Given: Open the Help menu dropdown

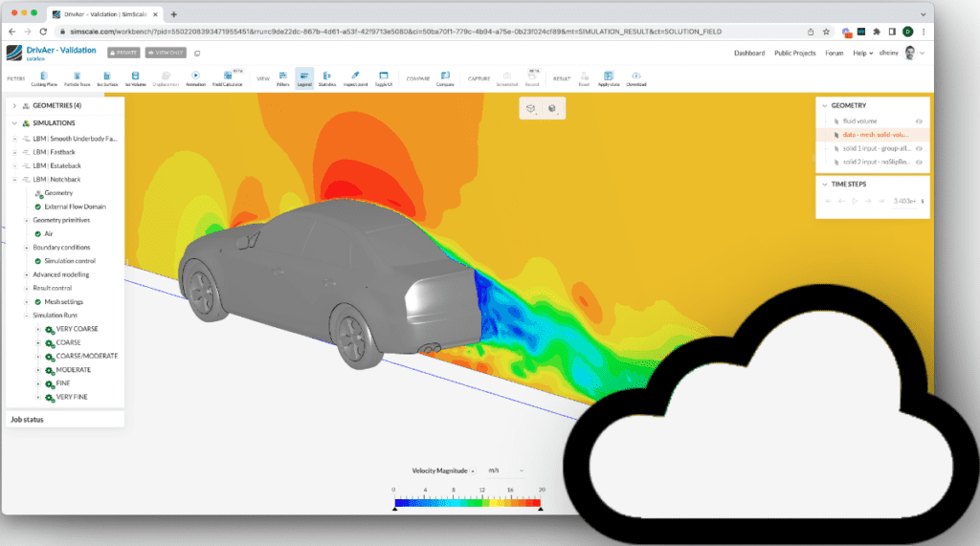Looking at the screenshot, I should pos(862,54).
